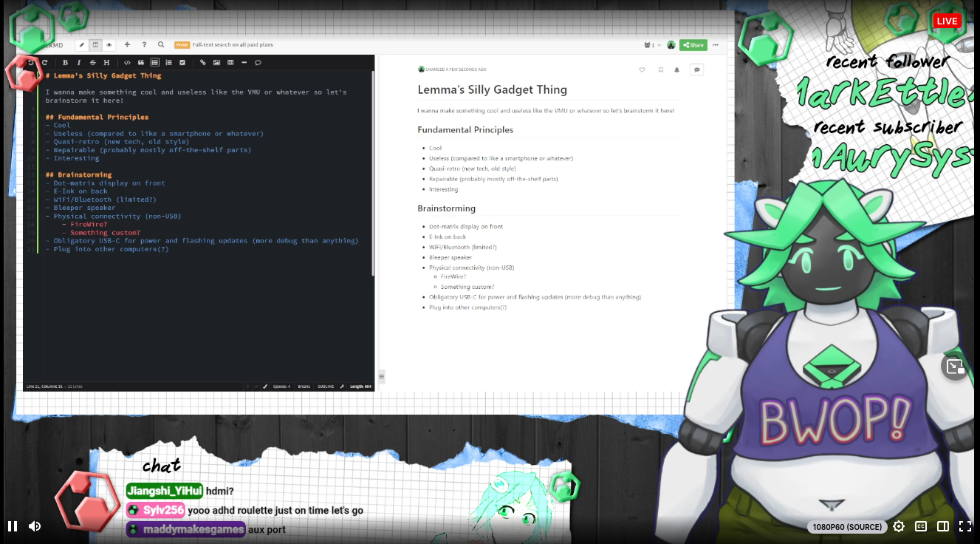
Task: Apply strikethrough formatting in editor toolbar
Action: [92, 62]
